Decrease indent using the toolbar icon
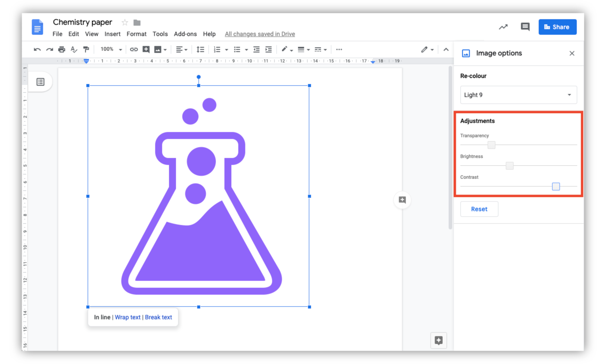 (x=256, y=50)
